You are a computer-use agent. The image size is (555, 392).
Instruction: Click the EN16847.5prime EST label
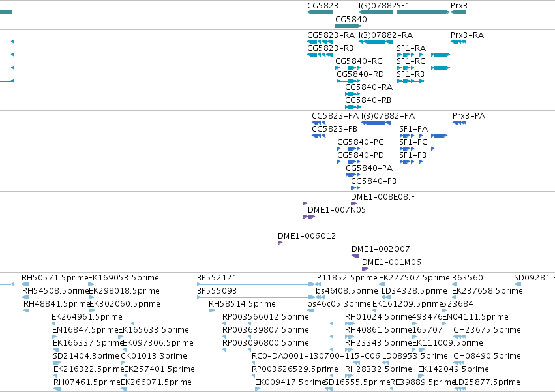(x=85, y=330)
